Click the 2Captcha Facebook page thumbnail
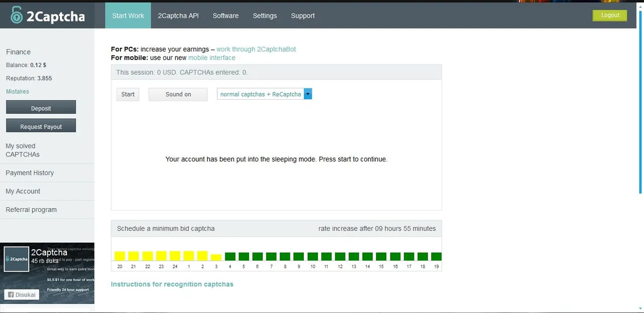 17,259
